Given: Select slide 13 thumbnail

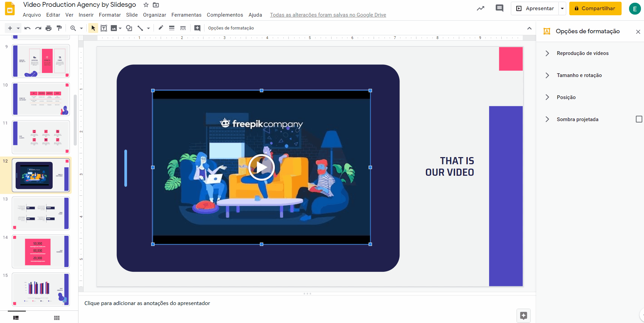Looking at the screenshot, I should coord(41,213).
